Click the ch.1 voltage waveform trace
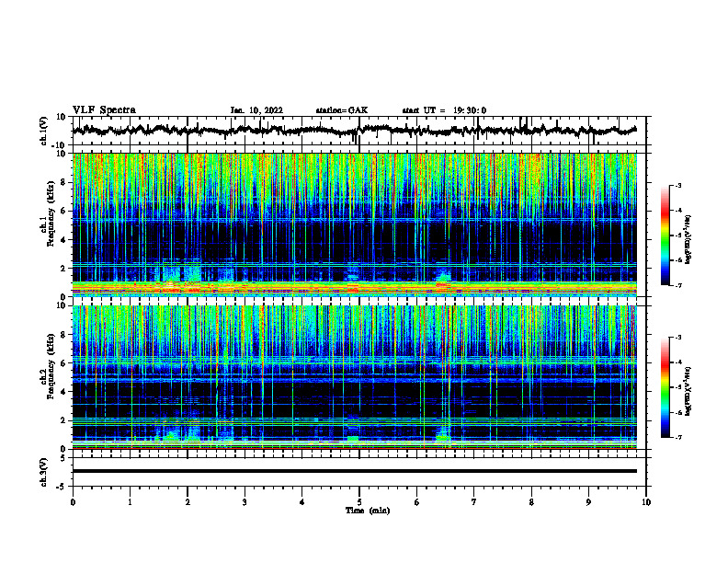 click(x=355, y=131)
